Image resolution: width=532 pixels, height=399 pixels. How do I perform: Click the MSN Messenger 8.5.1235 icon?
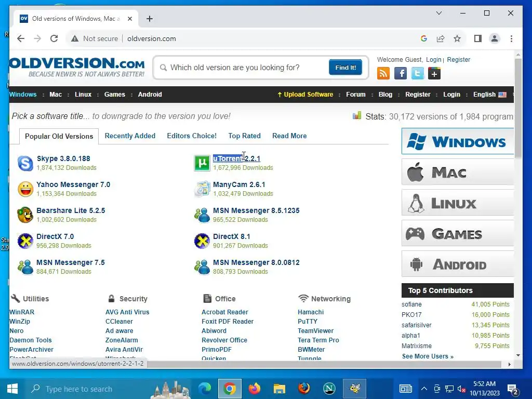tap(202, 215)
